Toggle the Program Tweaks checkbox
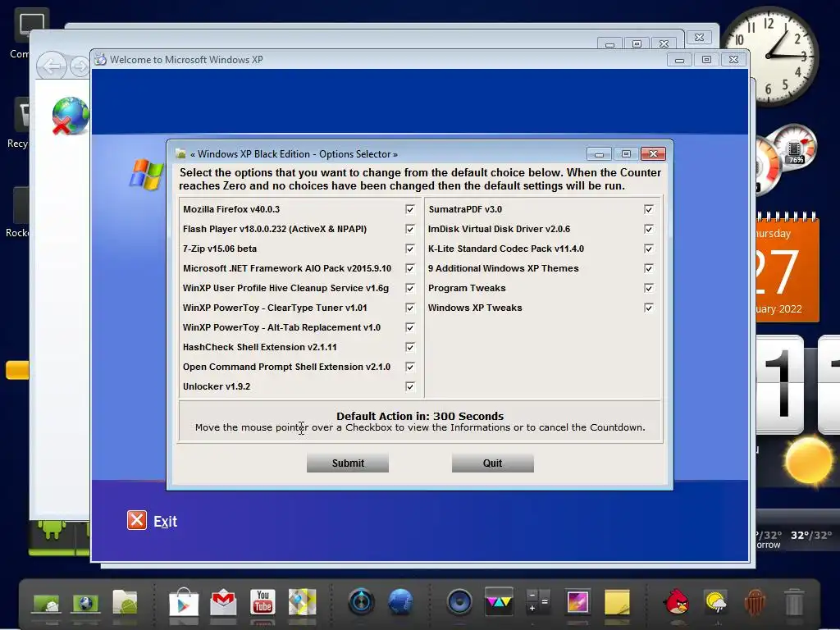 [x=649, y=288]
